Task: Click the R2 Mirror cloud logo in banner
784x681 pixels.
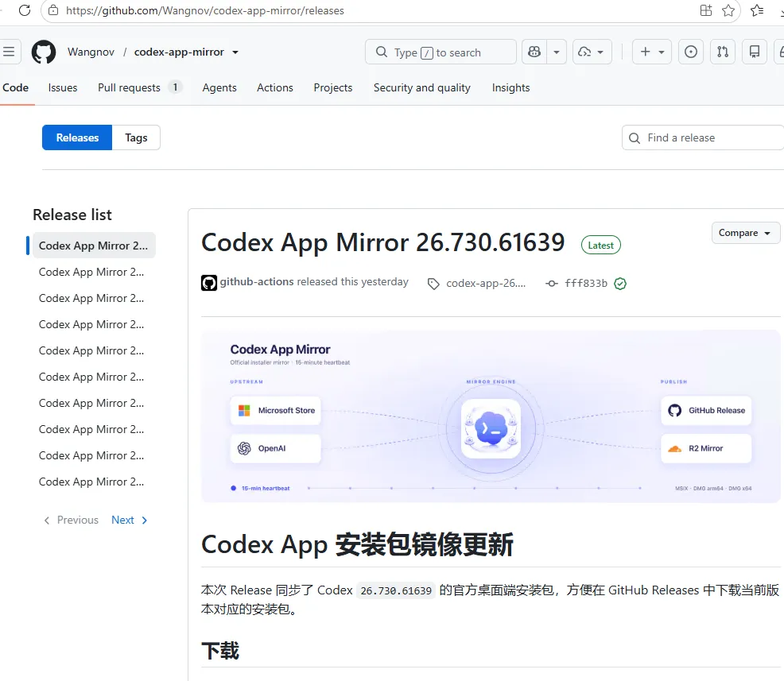Action: [674, 449]
